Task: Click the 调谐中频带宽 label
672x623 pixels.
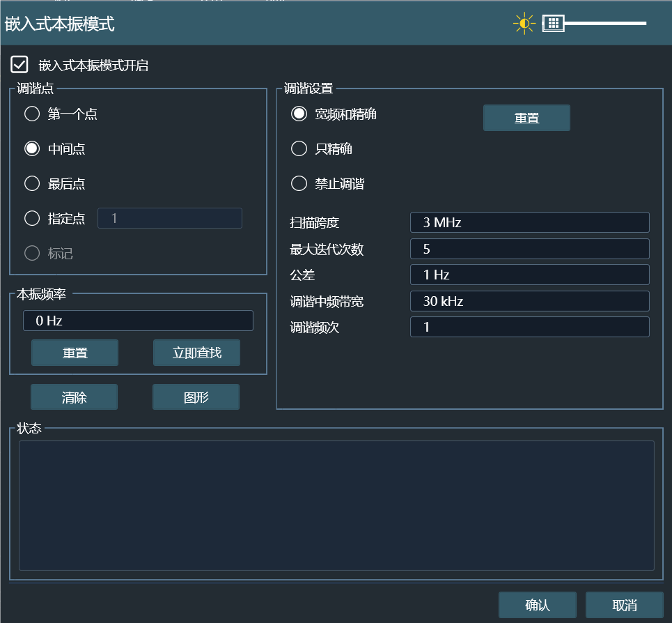Action: (x=327, y=302)
